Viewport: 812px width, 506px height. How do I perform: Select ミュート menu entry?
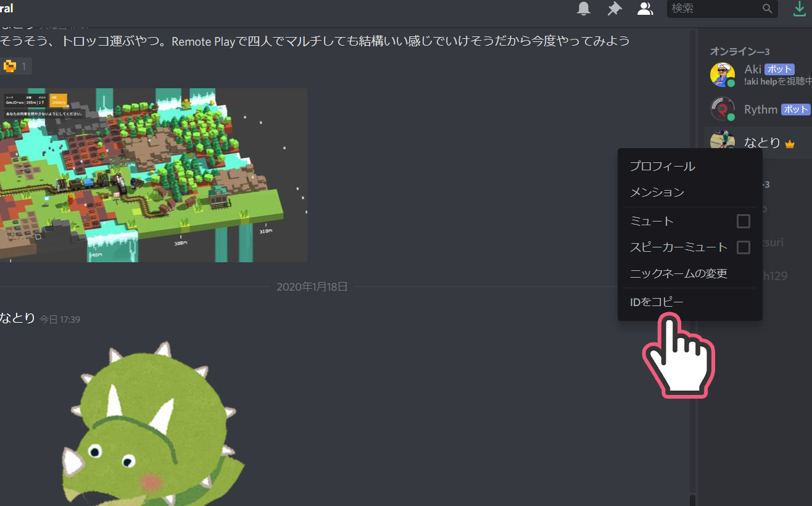(x=690, y=221)
